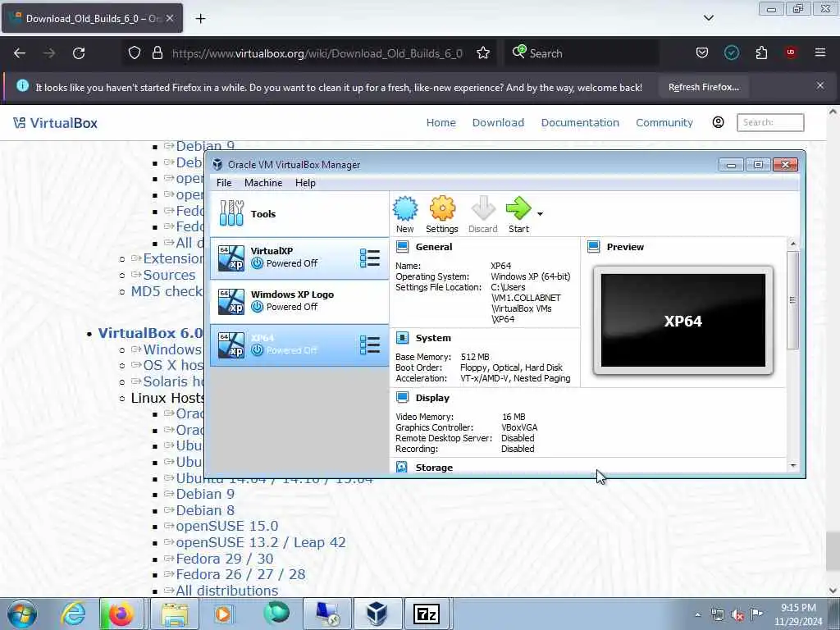Reload the page in Firefox
Image resolution: width=840 pixels, height=630 pixels.
pyautogui.click(x=79, y=53)
